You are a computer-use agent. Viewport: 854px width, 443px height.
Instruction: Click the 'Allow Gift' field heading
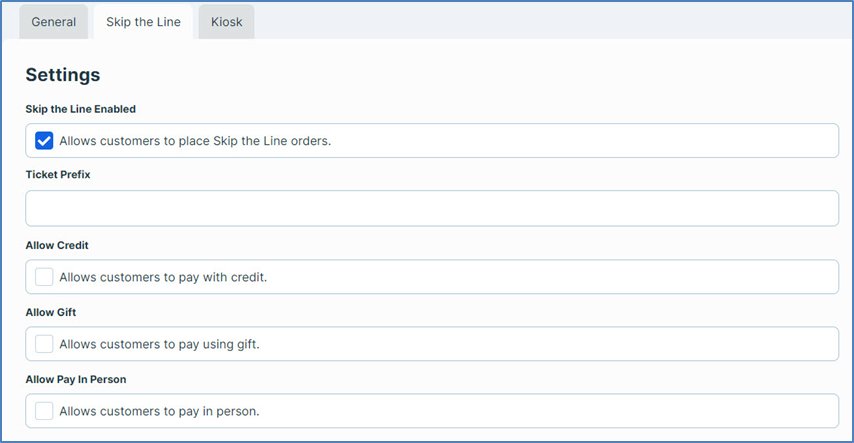coord(50,312)
